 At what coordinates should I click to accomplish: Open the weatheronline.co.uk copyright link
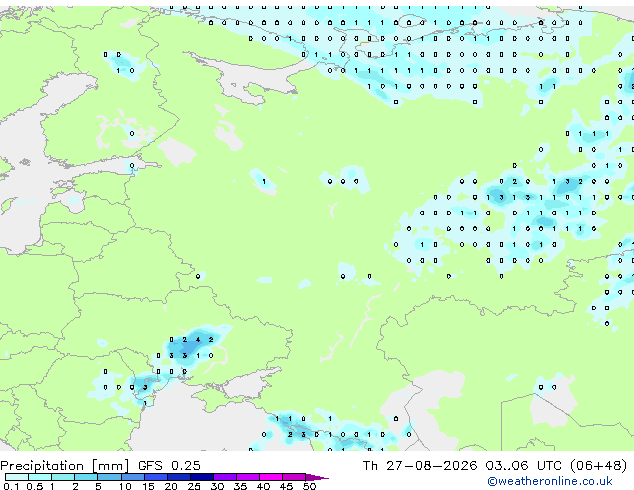click(550, 482)
